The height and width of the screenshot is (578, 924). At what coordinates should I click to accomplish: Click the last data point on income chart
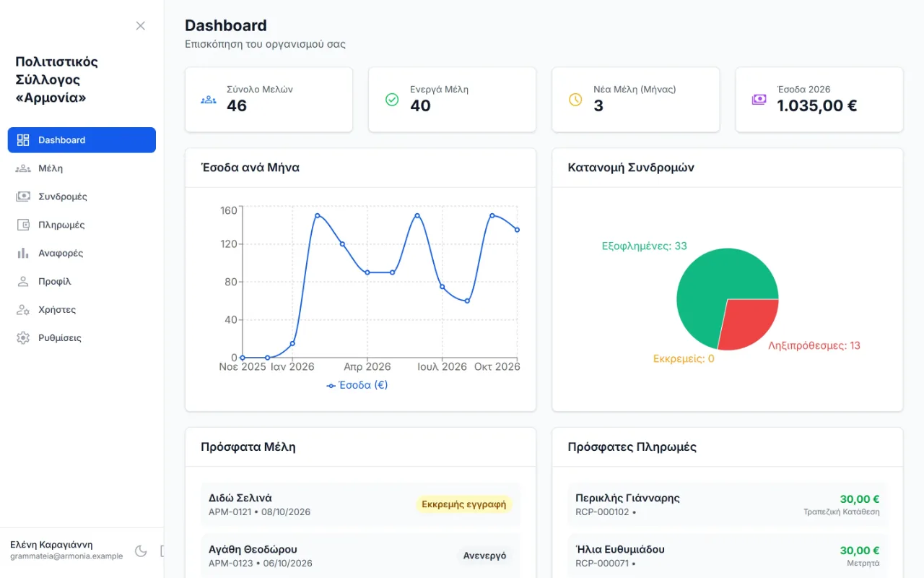(517, 230)
